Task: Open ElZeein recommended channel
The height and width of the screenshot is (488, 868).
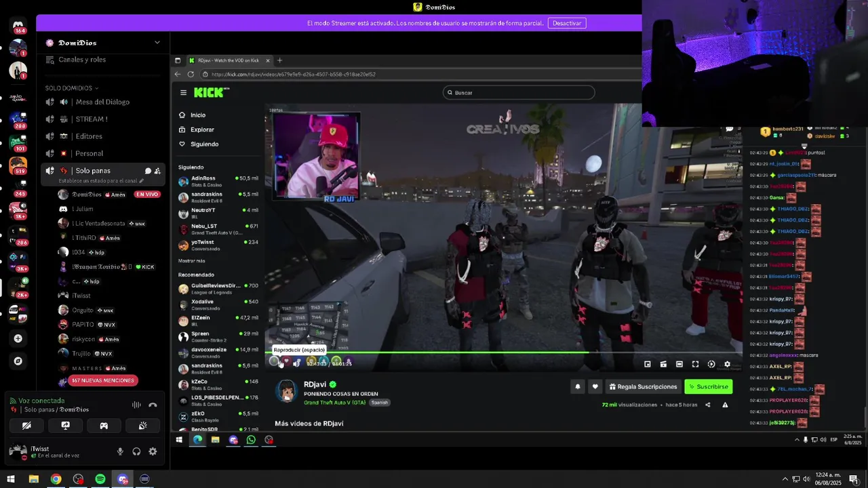Action: pos(218,321)
